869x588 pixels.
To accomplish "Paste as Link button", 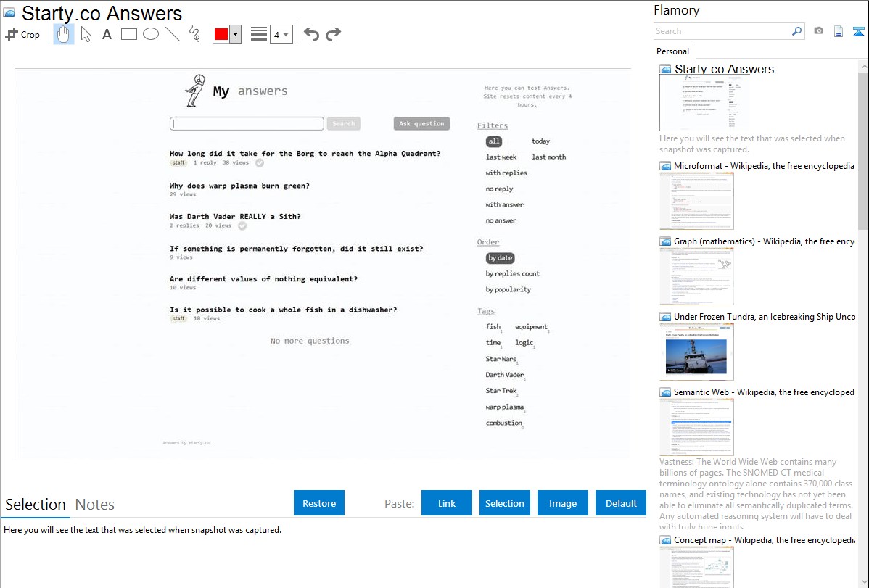I will (x=447, y=503).
